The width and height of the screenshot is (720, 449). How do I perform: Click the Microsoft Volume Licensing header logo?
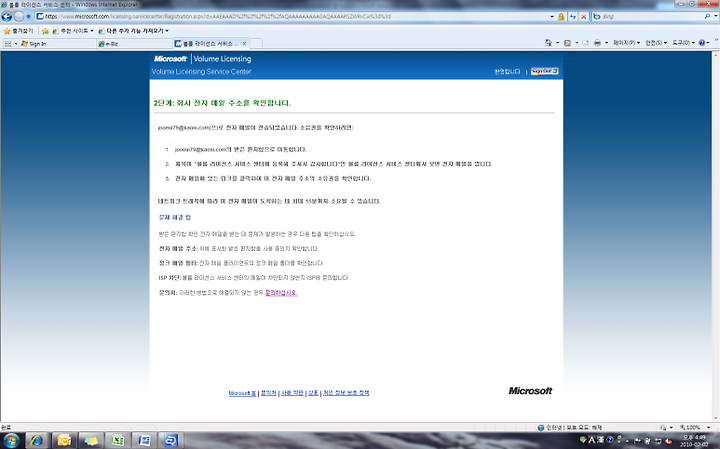[x=202, y=59]
